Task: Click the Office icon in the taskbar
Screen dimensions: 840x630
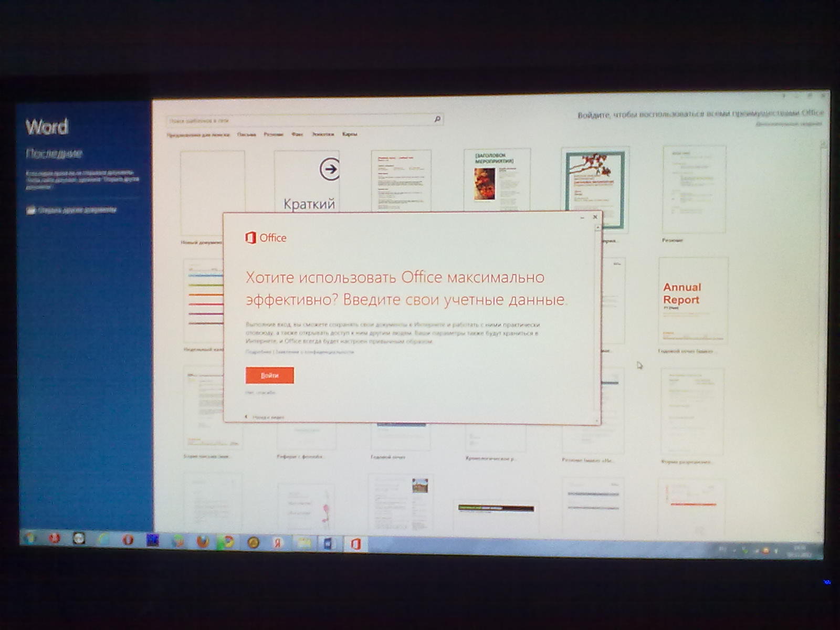Action: pyautogui.click(x=355, y=544)
